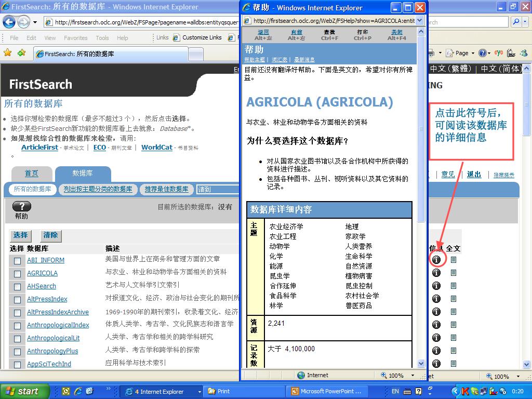This screenshot has height=399, width=532.
Task: Click the Windows start button
Action: point(25,391)
